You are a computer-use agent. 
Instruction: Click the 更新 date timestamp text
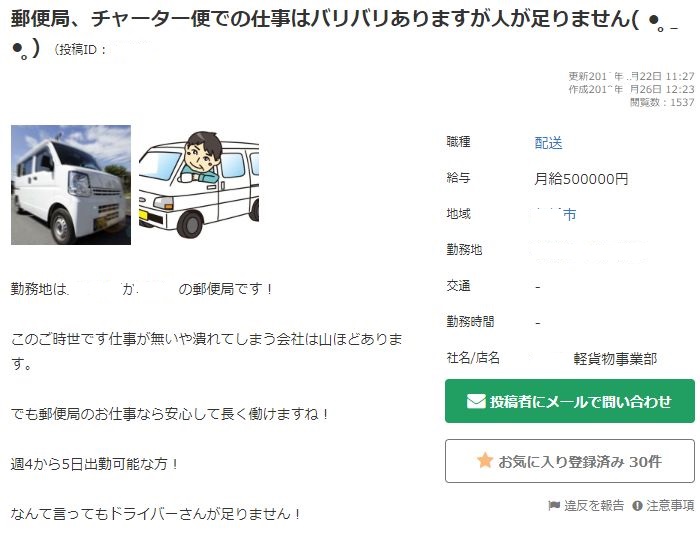click(631, 76)
